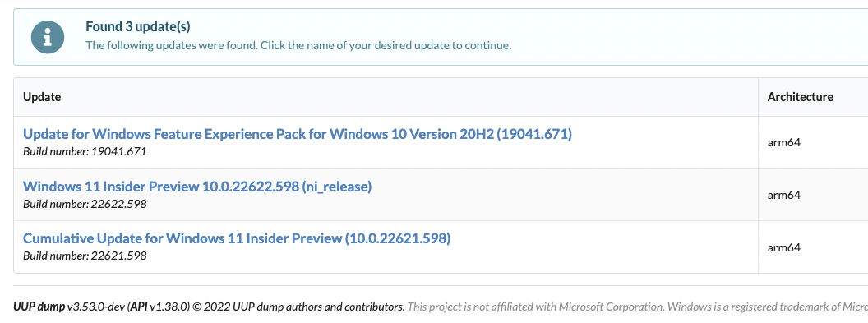Click the UUP dump name in footer
This screenshot has width=868, height=323.
(x=39, y=307)
